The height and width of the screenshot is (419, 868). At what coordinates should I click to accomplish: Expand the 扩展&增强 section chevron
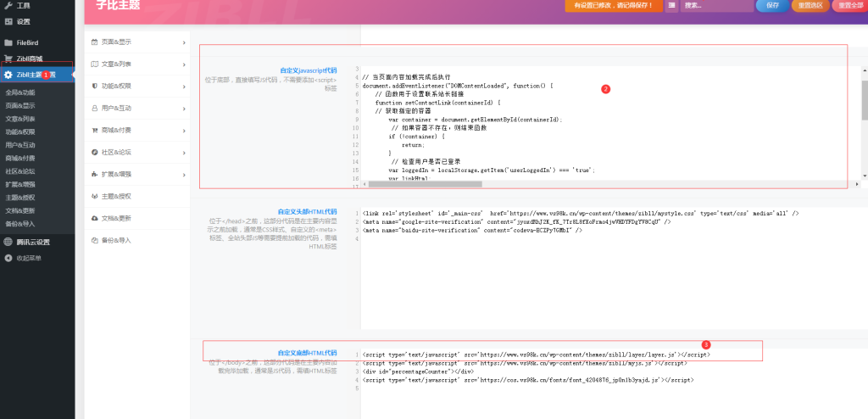(x=184, y=174)
